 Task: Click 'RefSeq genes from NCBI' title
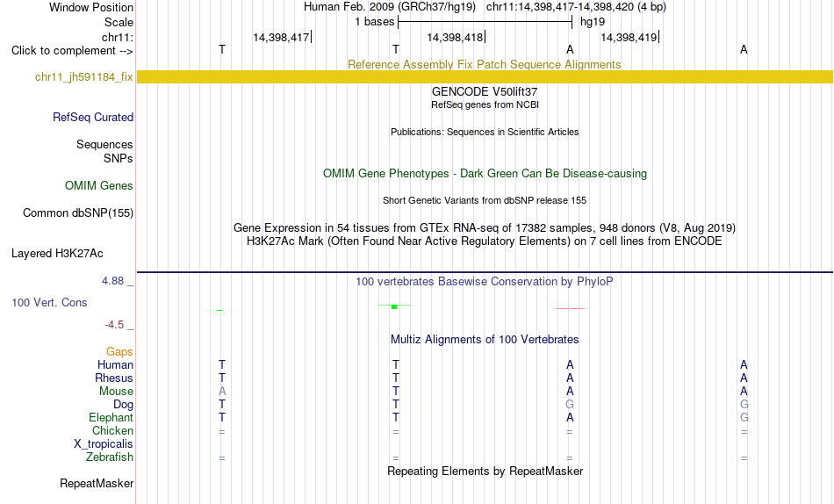[485, 104]
